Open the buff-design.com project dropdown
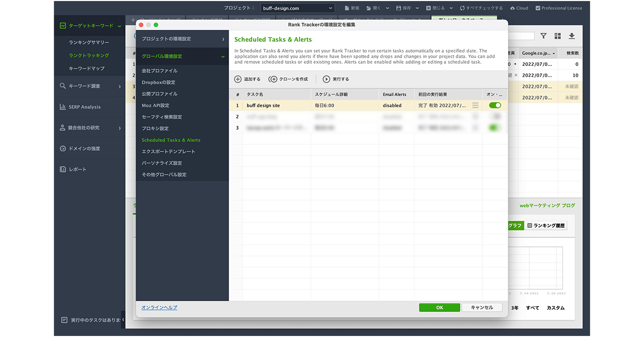Image resolution: width=644 pixels, height=337 pixels. point(297,8)
